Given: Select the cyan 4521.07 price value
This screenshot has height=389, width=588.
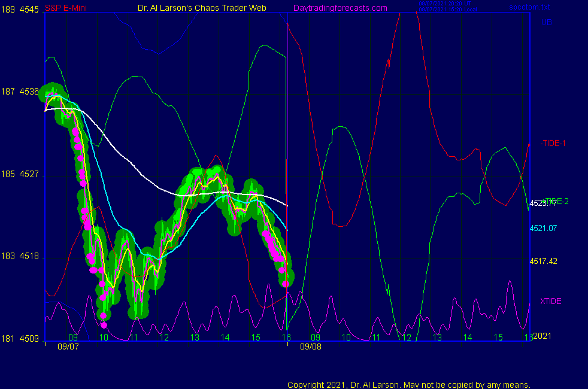Looking at the screenshot, I should 543,228.
